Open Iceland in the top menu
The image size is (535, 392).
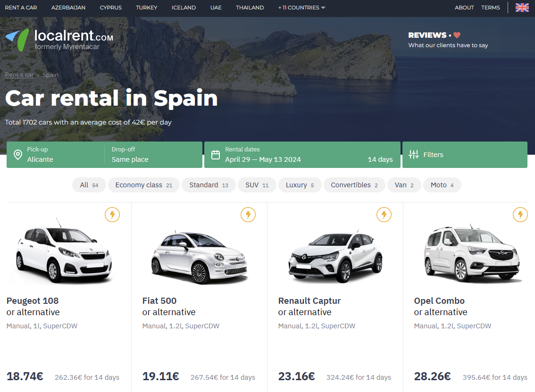(x=184, y=8)
